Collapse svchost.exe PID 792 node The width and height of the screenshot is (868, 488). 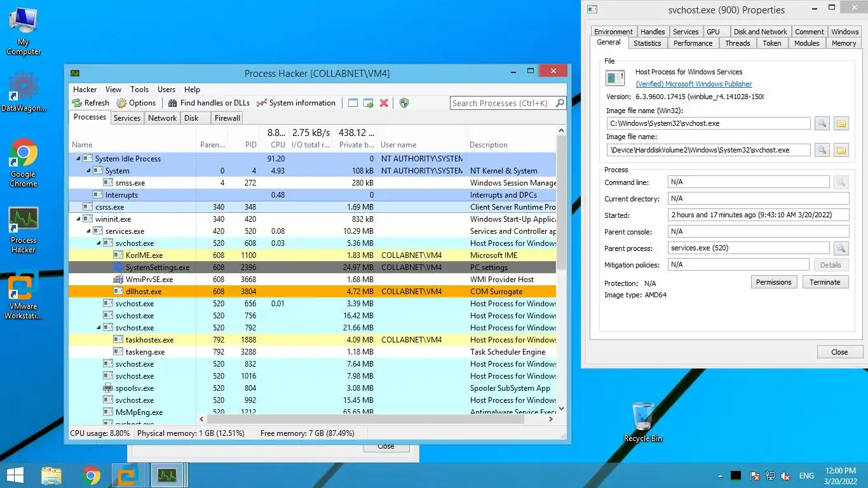98,328
